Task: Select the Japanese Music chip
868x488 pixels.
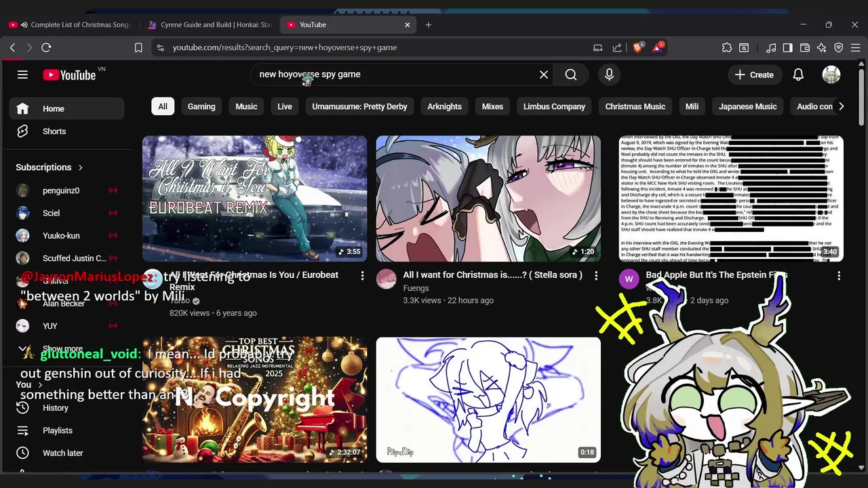Action: click(x=748, y=106)
